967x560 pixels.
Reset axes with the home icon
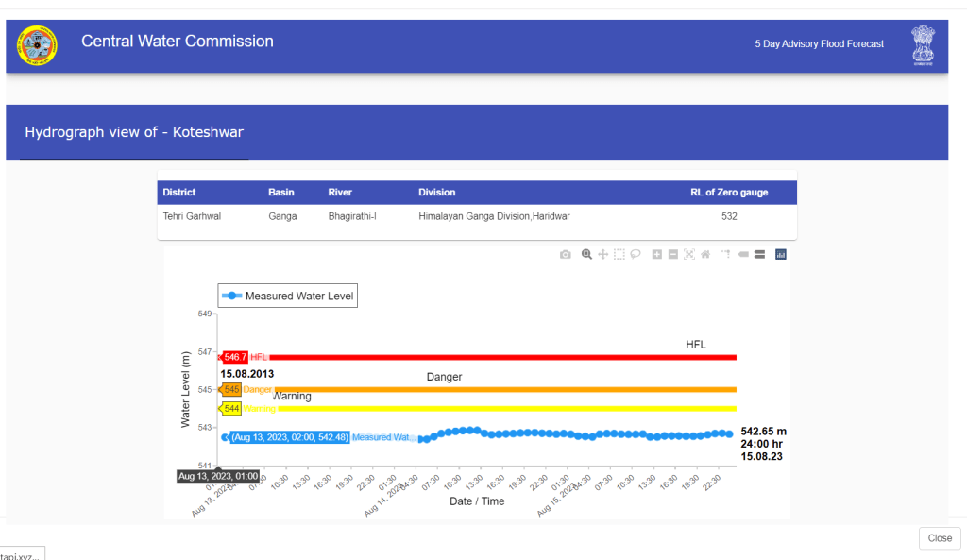(x=704, y=254)
